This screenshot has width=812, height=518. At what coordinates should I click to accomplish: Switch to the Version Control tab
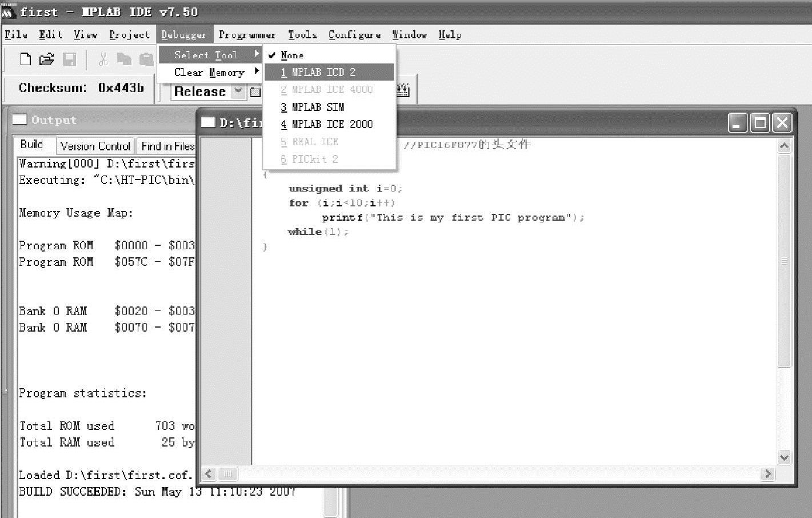tap(95, 146)
